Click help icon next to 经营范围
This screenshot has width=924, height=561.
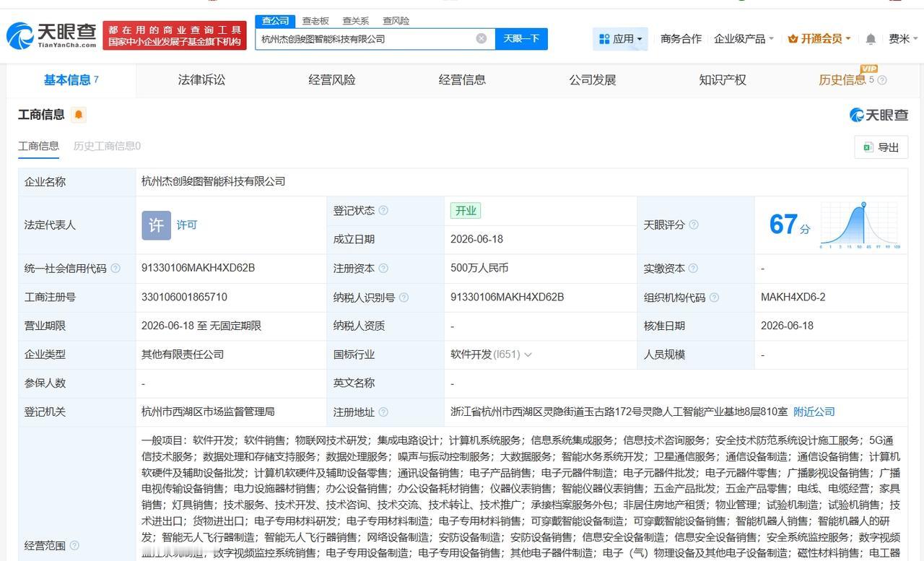tap(74, 545)
